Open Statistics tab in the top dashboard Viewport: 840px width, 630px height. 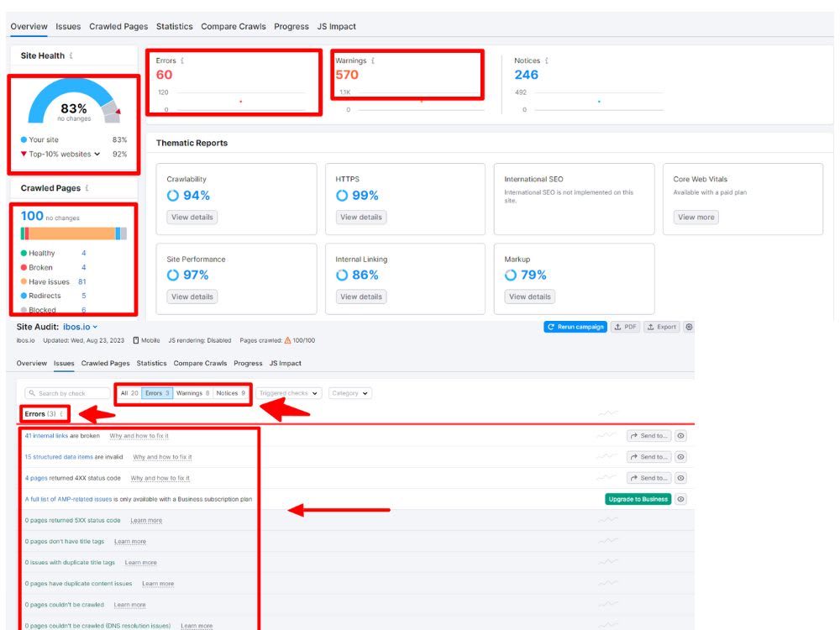coord(174,26)
